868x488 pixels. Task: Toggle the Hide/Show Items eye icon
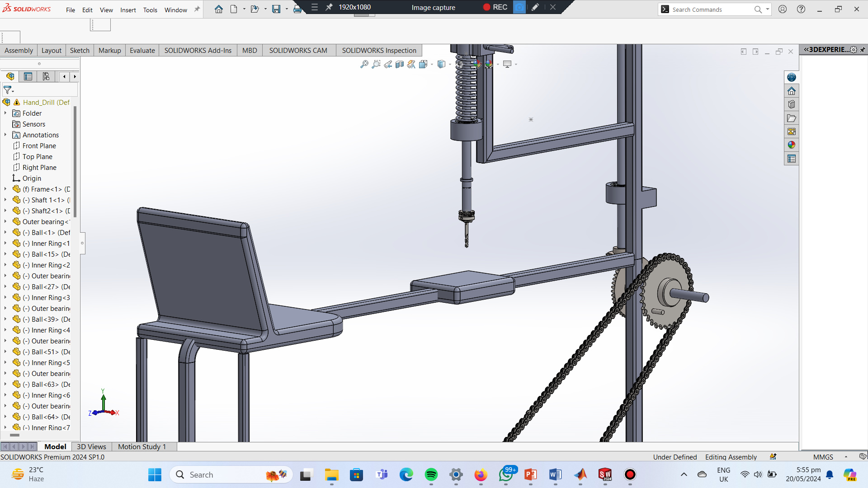coord(459,65)
